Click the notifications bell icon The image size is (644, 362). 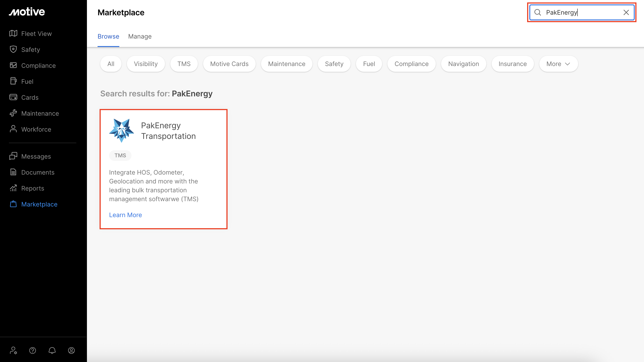(x=52, y=350)
